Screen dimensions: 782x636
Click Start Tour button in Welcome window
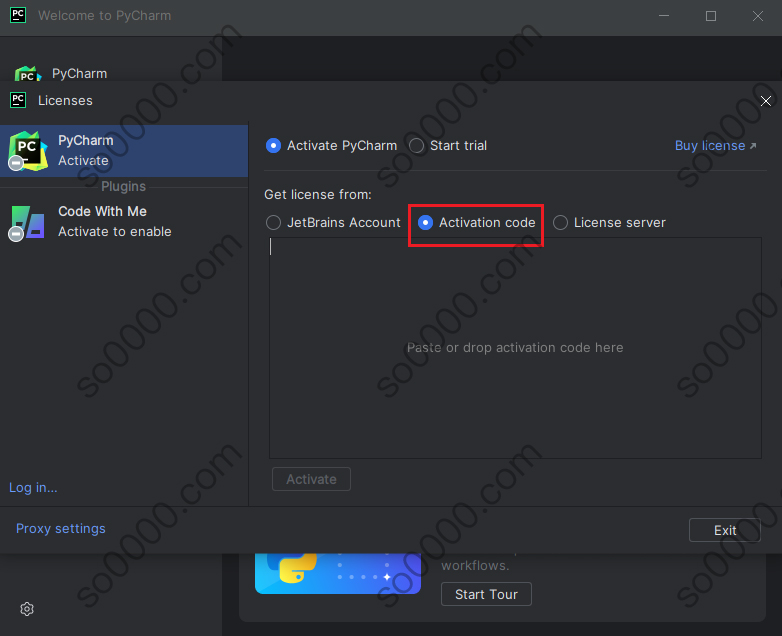pos(486,594)
